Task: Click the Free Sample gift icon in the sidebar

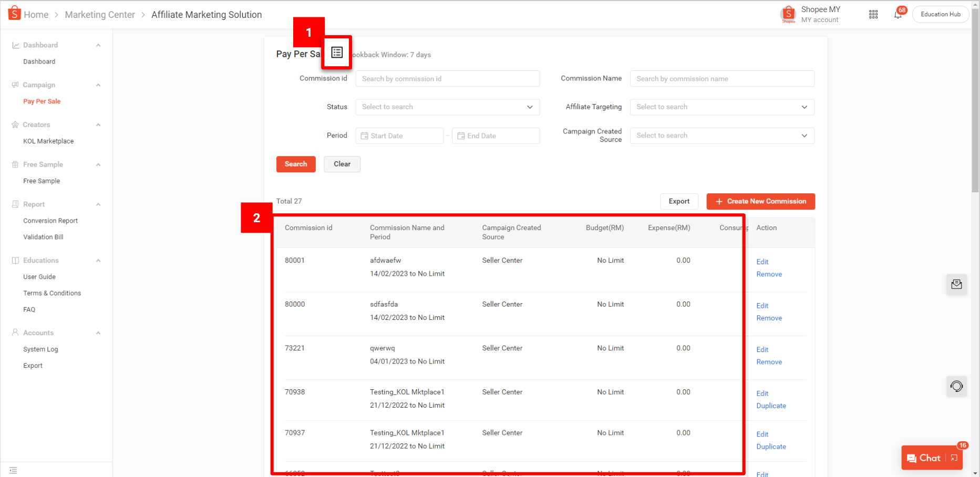Action: [x=16, y=164]
